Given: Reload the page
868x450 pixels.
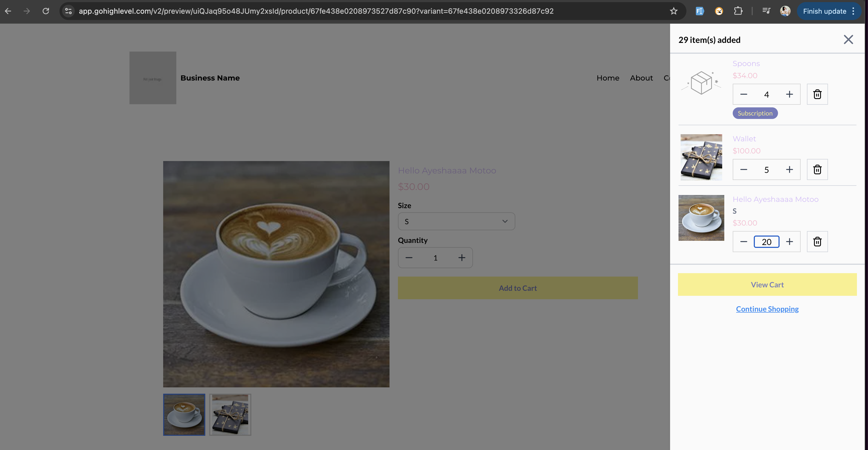Looking at the screenshot, I should pyautogui.click(x=46, y=11).
